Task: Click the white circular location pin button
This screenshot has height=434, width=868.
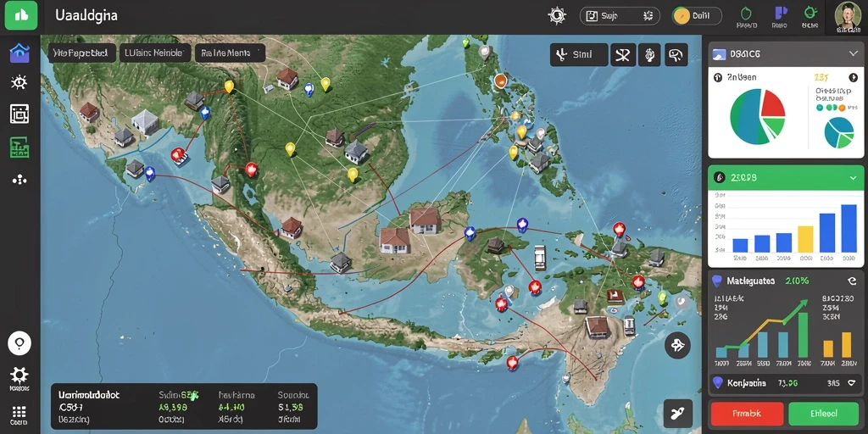Action: 19,343
